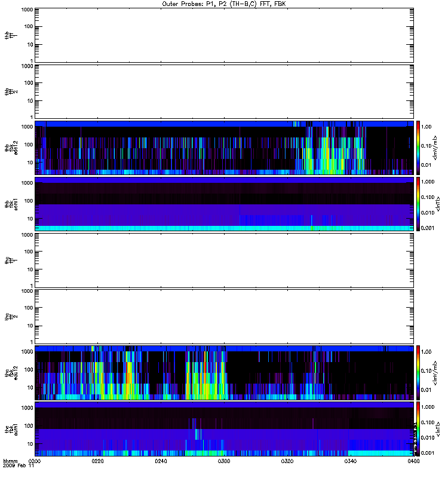This screenshot has width=448, height=478.
Task: Click inside the empty thb fff 1 panel
Action: point(224,35)
